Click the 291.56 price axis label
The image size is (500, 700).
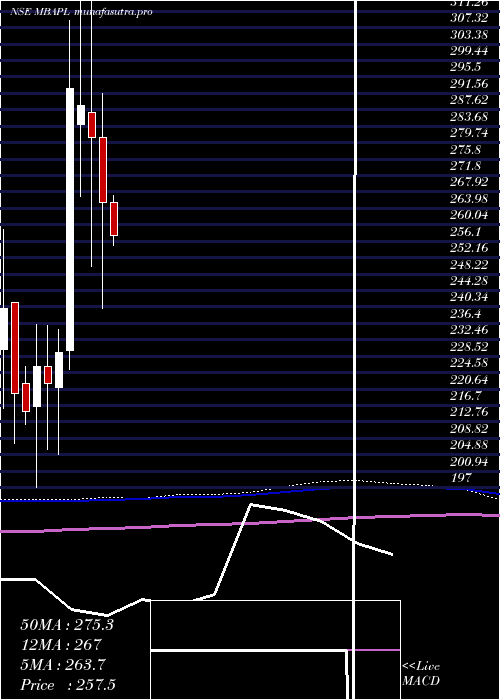pos(469,83)
